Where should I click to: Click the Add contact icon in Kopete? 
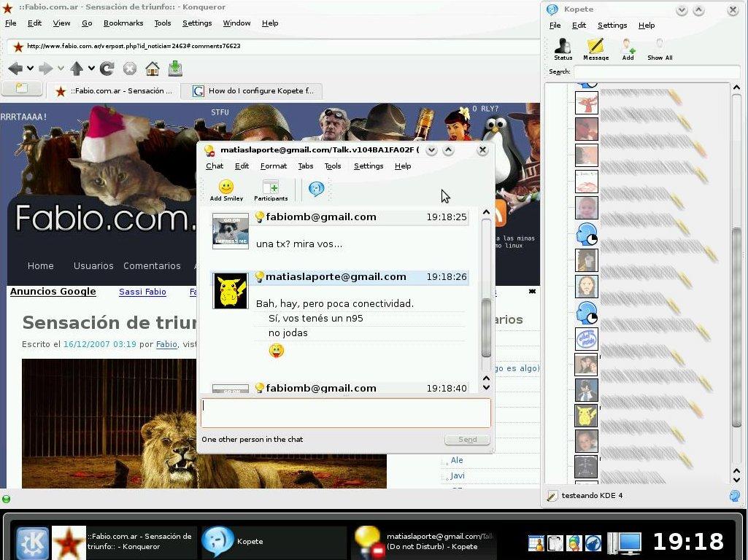pyautogui.click(x=628, y=49)
